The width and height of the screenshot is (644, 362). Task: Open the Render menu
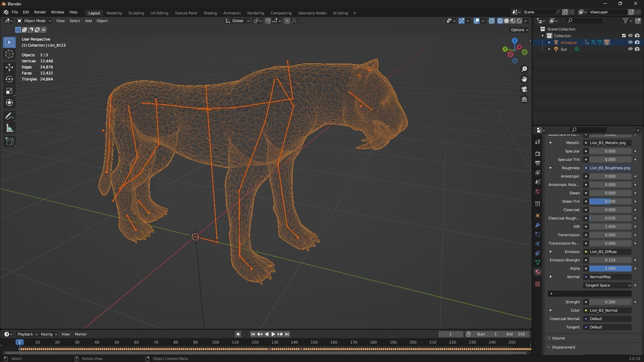pyautogui.click(x=40, y=12)
